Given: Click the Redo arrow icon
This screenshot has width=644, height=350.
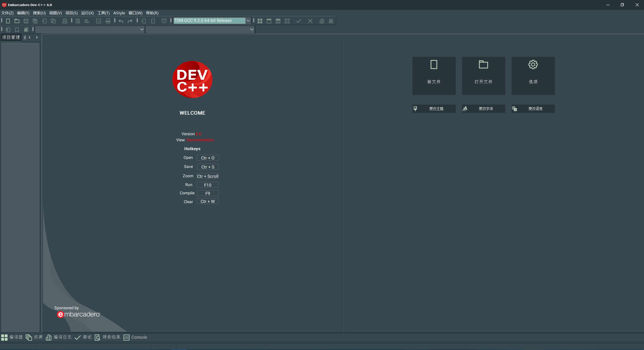Looking at the screenshot, I should click(x=130, y=21).
